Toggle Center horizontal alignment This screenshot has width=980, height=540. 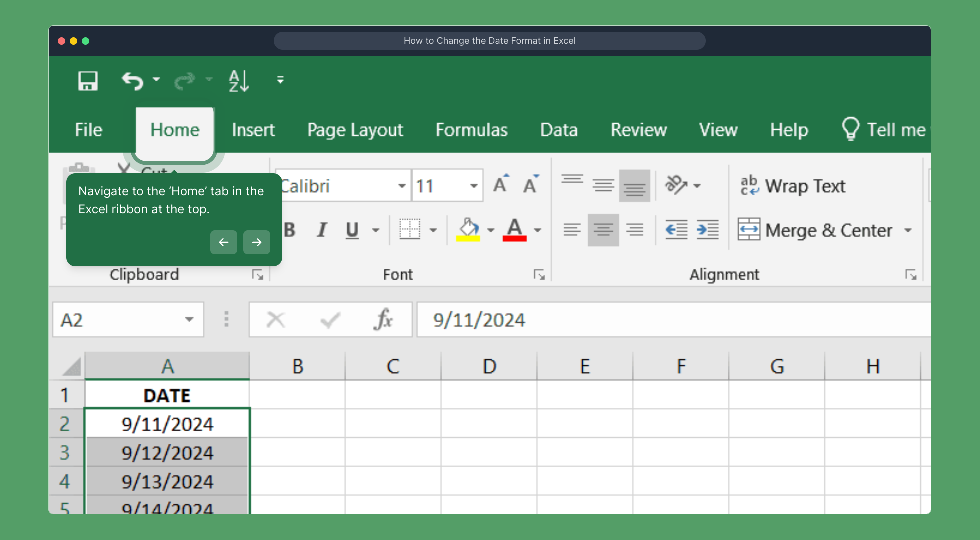tap(603, 230)
